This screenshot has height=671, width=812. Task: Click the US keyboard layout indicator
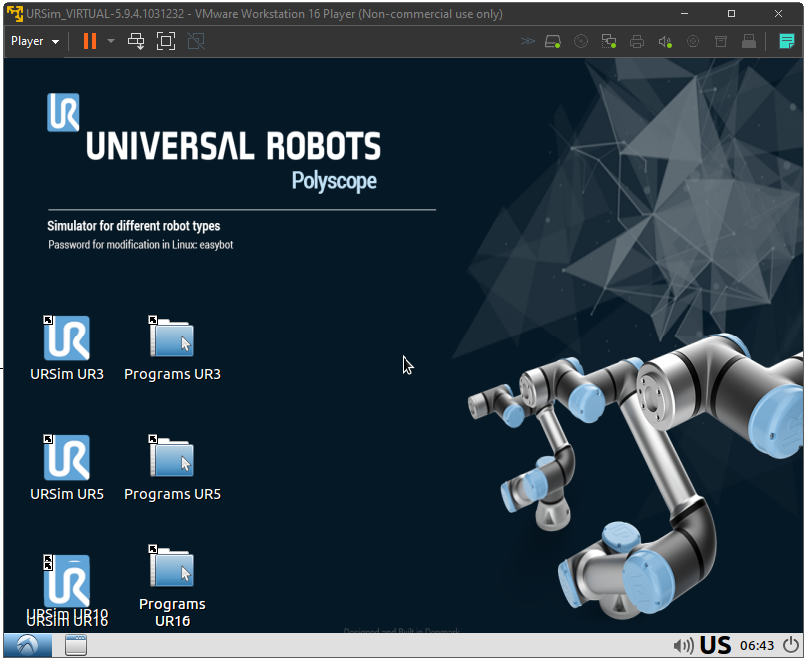pyautogui.click(x=715, y=645)
